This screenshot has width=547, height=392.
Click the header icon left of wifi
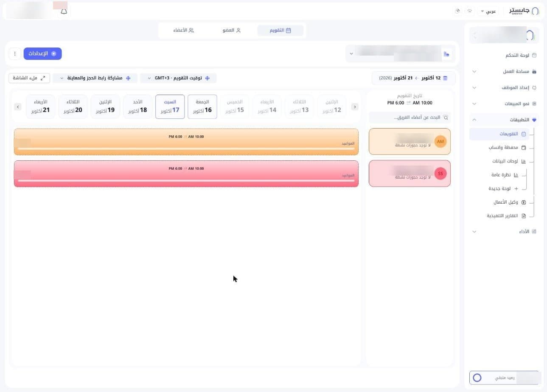click(x=457, y=11)
